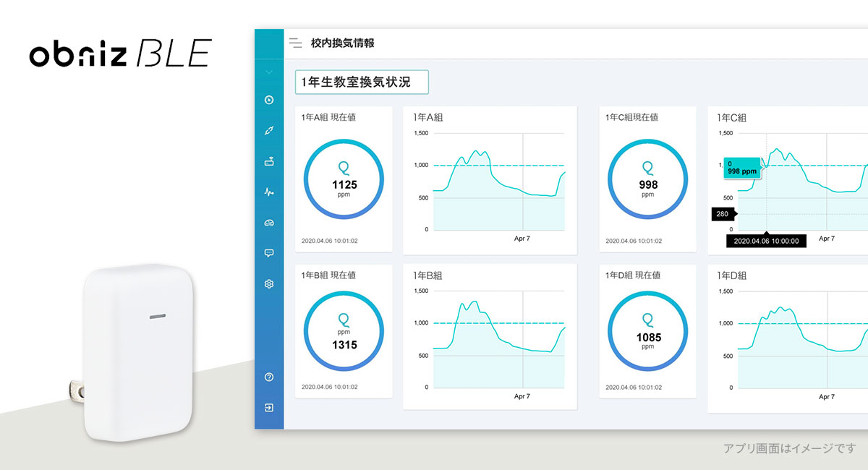The height and width of the screenshot is (470, 868).
Task: Click the 1年C組 circular gauge showing 998
Action: [x=647, y=179]
